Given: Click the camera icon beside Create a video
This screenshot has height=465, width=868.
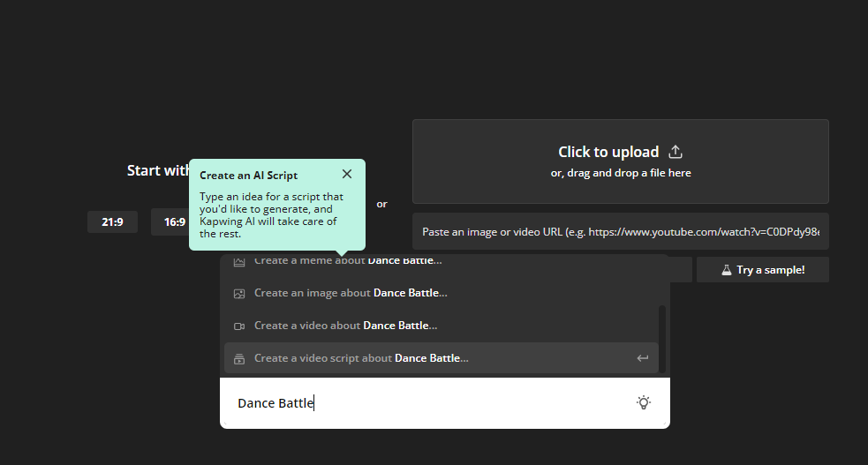Looking at the screenshot, I should coord(238,326).
